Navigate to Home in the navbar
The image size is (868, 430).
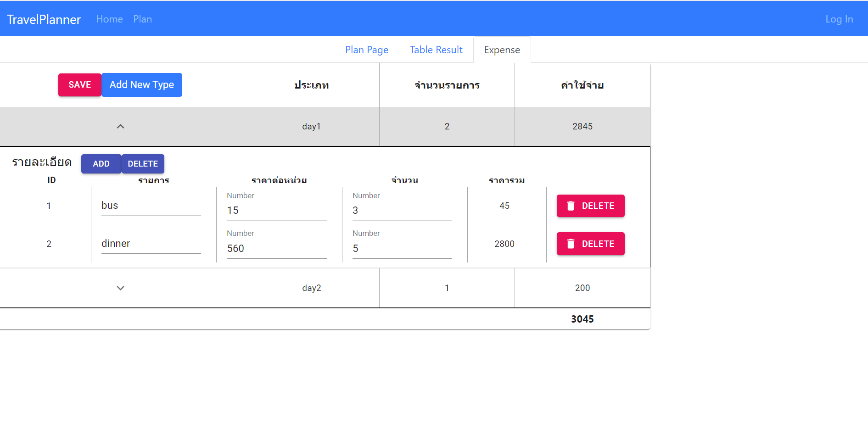109,19
